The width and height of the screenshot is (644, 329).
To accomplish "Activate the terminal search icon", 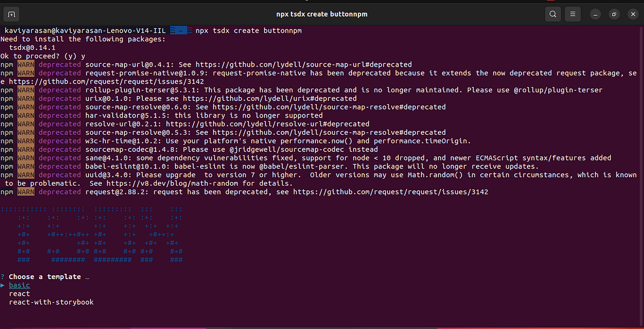I will tap(552, 13).
